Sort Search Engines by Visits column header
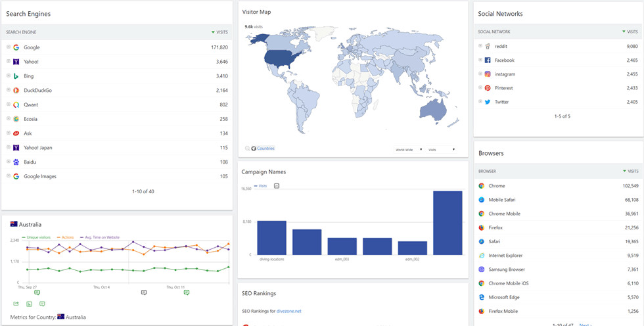The width and height of the screenshot is (644, 326). point(219,32)
